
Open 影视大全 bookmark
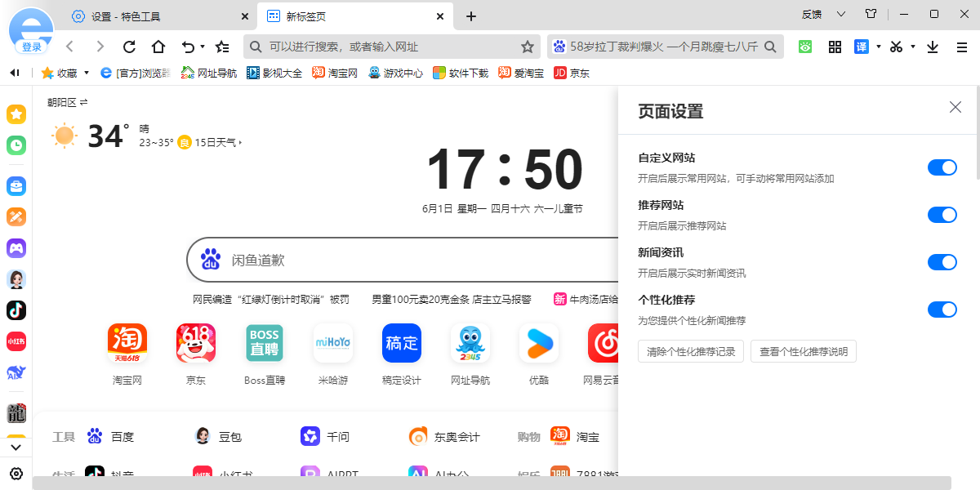point(274,73)
